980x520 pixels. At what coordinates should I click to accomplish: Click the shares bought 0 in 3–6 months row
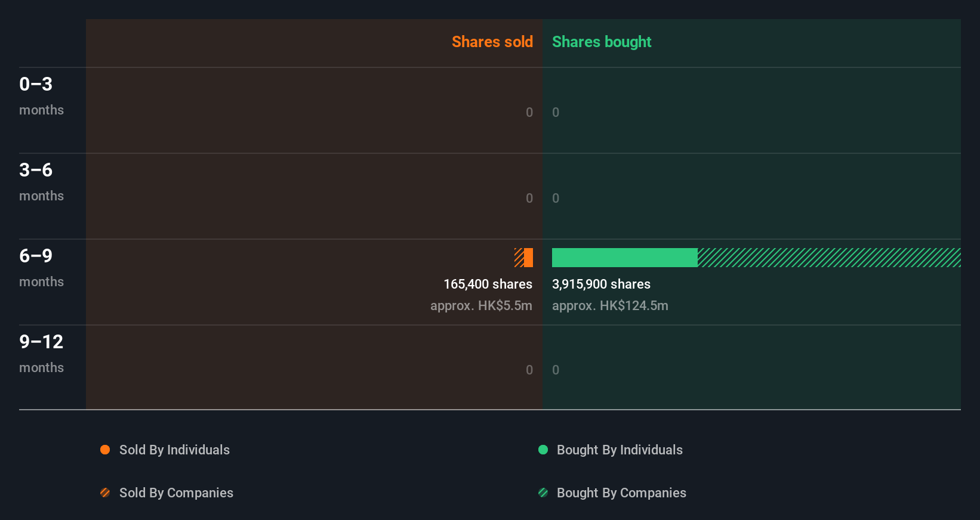pos(556,198)
